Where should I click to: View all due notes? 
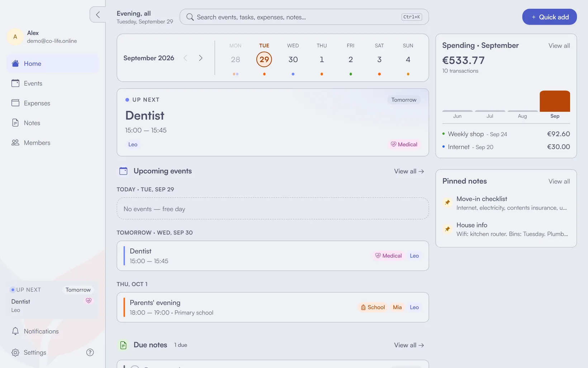[409, 345]
